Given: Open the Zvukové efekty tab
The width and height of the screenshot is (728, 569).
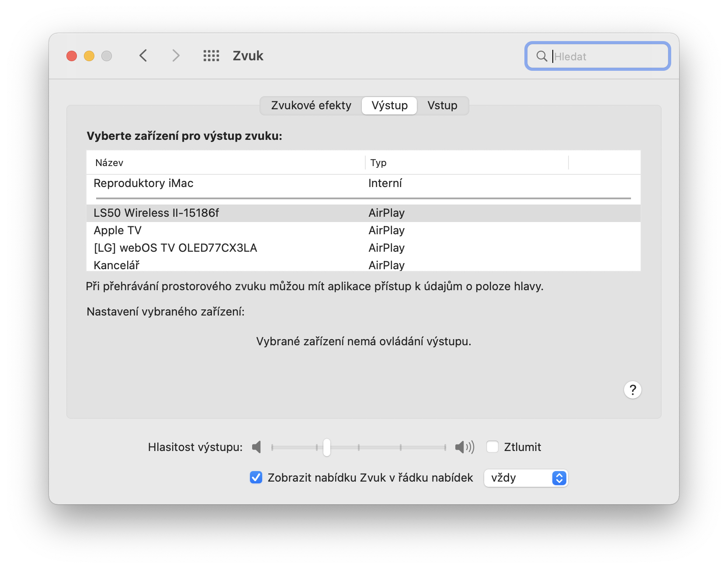Looking at the screenshot, I should [311, 105].
